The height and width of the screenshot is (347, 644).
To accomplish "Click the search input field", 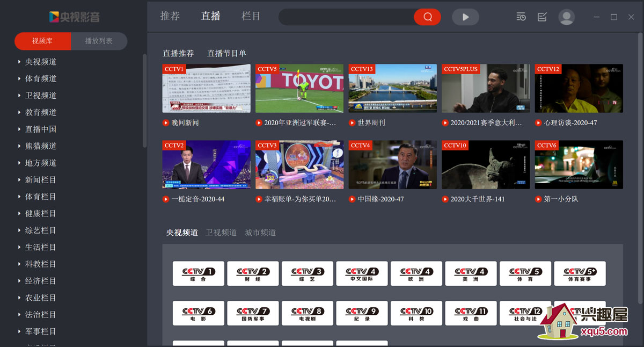I will 346,17.
